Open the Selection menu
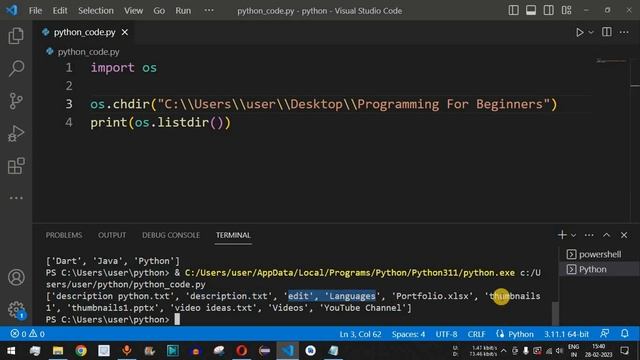The image size is (640, 360). point(96,11)
